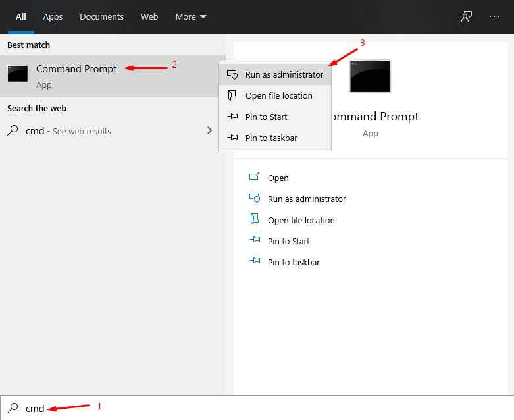This screenshot has width=514, height=420.
Task: Click the Pin to Start pin icon in context menu
Action: (232, 117)
